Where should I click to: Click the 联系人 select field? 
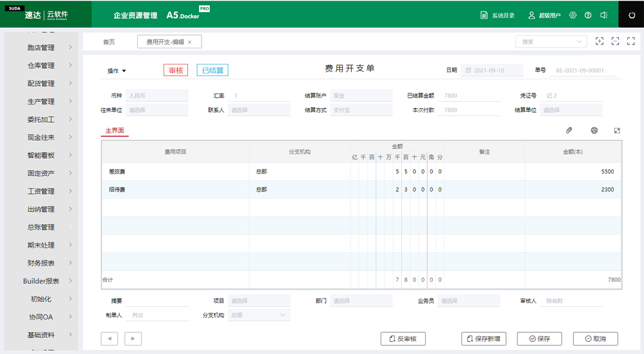259,110
